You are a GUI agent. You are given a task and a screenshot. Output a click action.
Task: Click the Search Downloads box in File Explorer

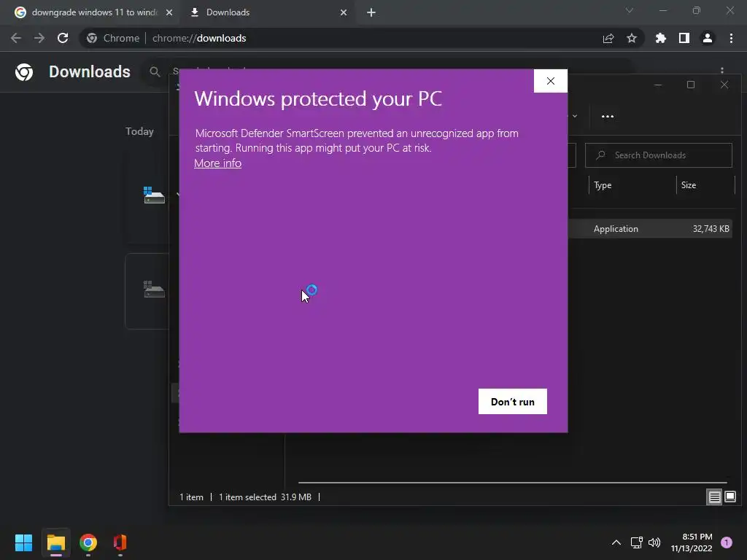tap(659, 155)
